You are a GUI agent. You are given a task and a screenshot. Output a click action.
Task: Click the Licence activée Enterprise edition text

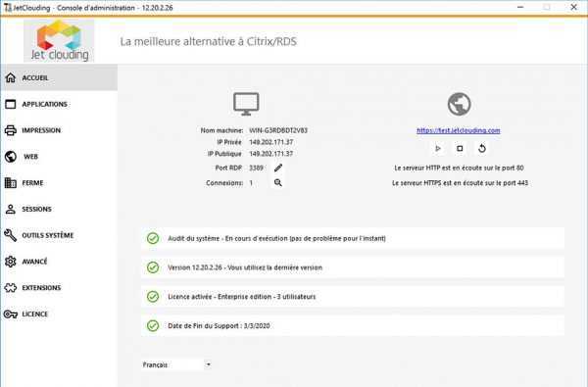click(242, 297)
